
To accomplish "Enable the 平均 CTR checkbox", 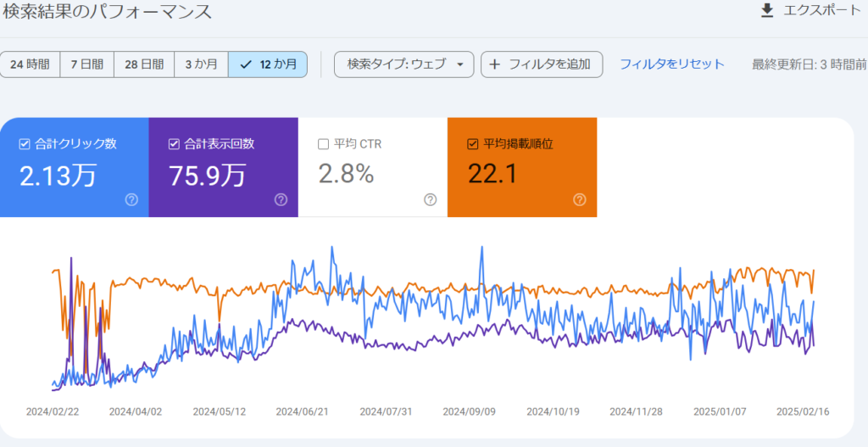I will coord(323,144).
